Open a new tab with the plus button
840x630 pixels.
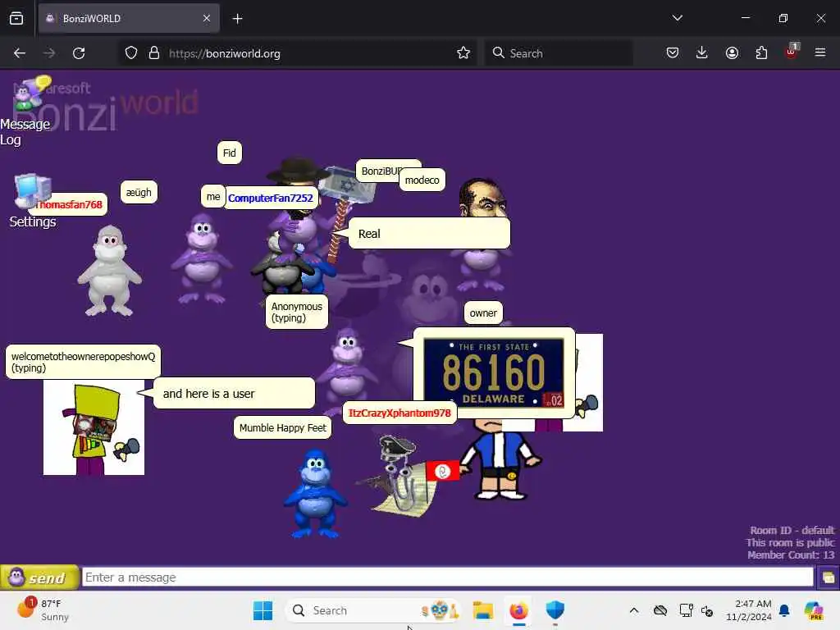pos(237,19)
